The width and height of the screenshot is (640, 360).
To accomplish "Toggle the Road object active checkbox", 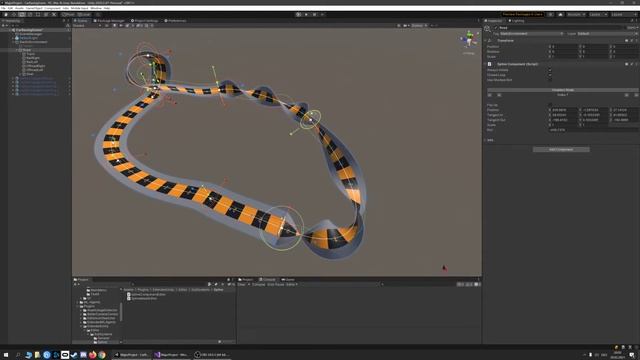I will 496,28.
